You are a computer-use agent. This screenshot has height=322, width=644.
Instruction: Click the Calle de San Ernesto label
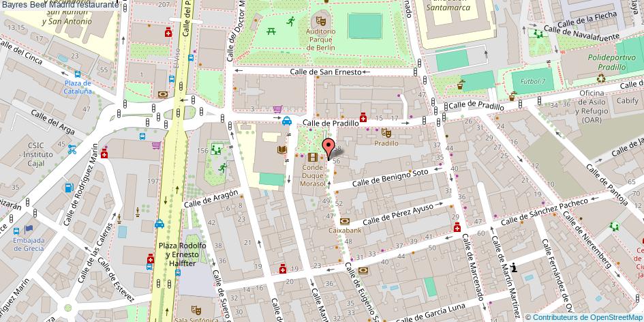pyautogui.click(x=326, y=72)
